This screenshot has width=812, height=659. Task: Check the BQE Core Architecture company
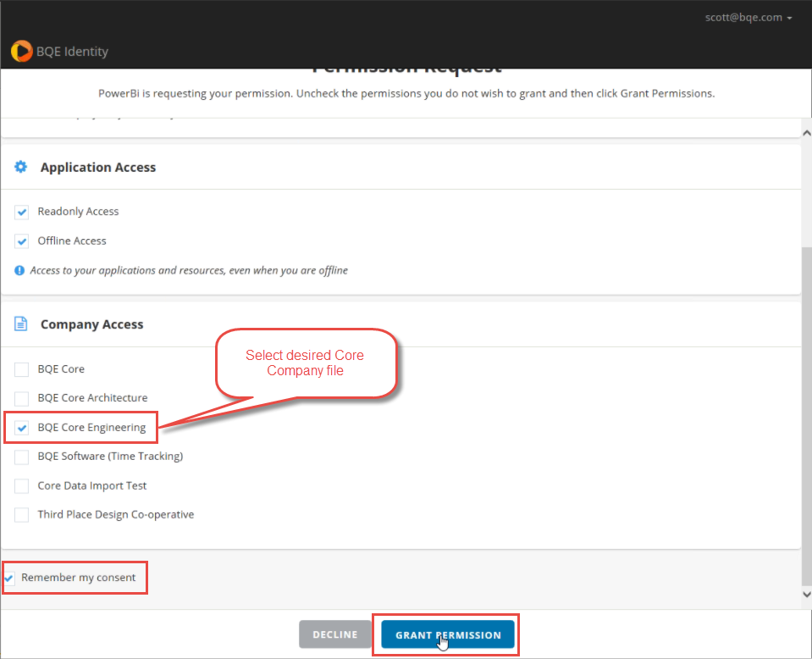(21, 398)
